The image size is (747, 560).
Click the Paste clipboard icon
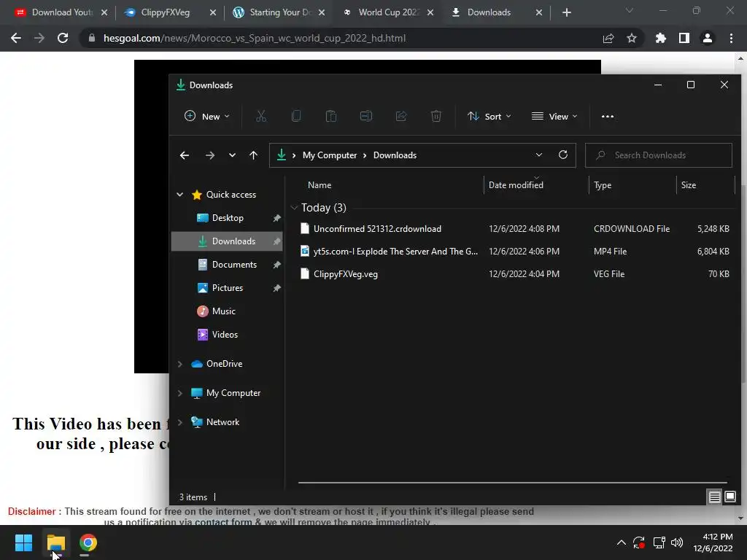(x=331, y=116)
